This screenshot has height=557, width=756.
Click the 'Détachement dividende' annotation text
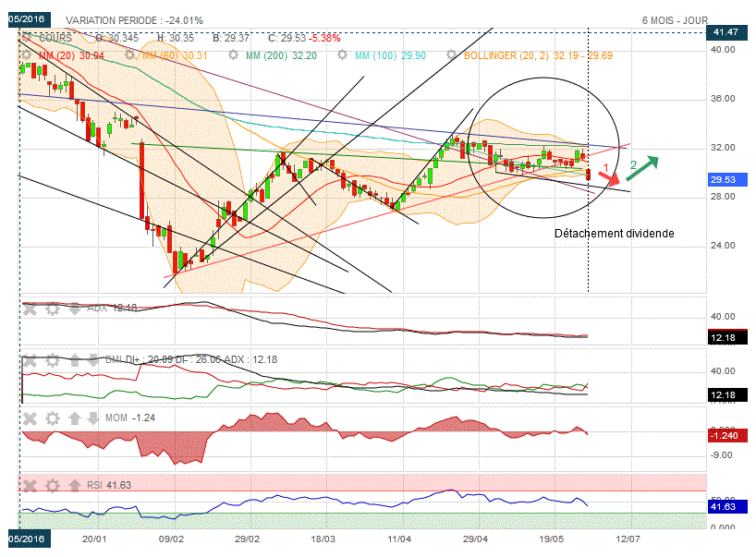pos(615,234)
